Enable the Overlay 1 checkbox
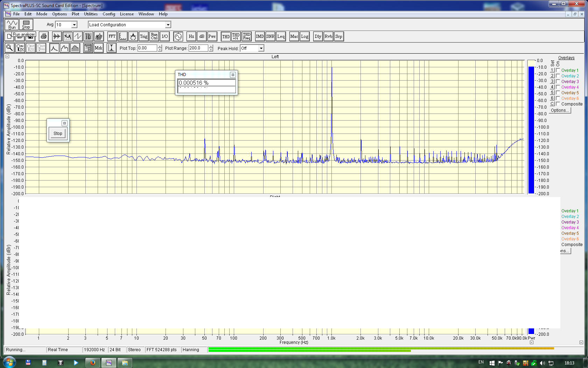 point(558,70)
